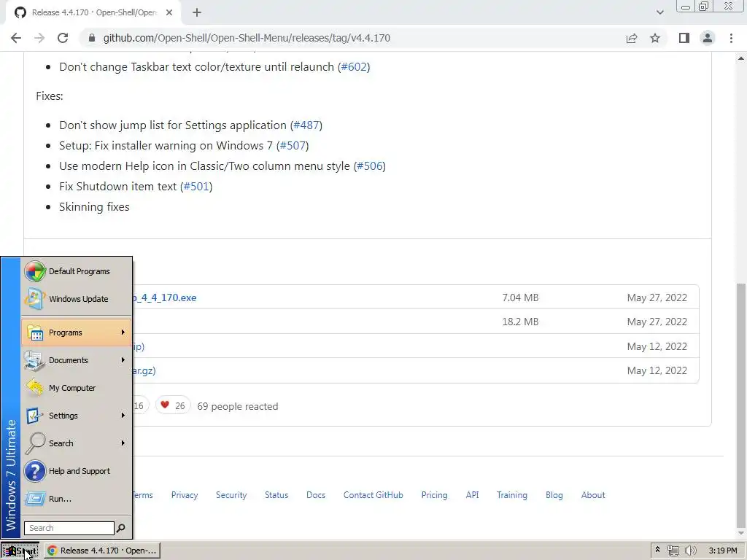
Task: Click the browser Back arrow
Action: (16, 38)
